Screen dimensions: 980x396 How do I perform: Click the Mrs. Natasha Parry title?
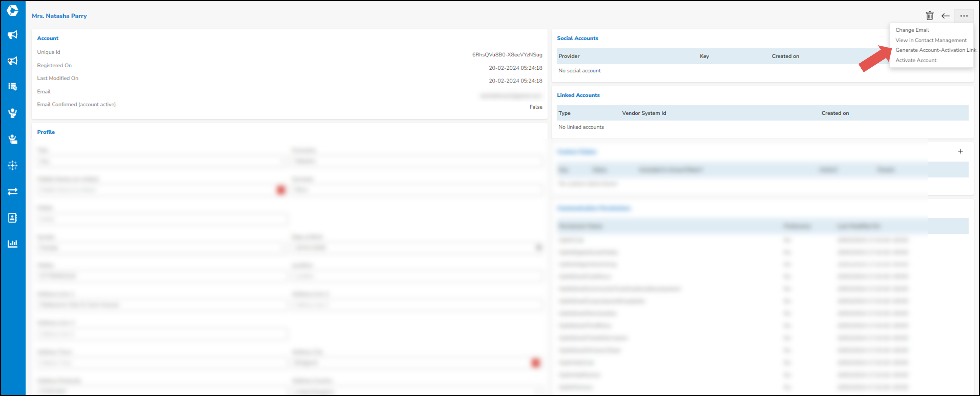pos(59,16)
